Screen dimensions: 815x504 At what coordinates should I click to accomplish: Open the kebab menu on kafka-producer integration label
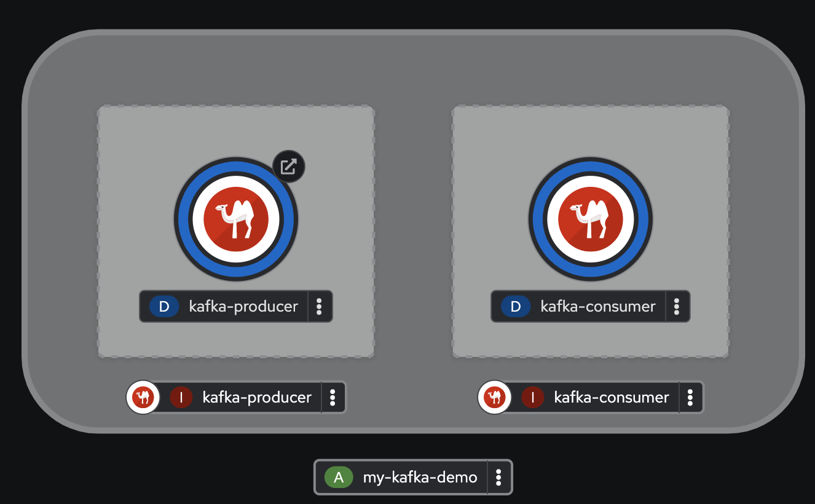tap(333, 397)
